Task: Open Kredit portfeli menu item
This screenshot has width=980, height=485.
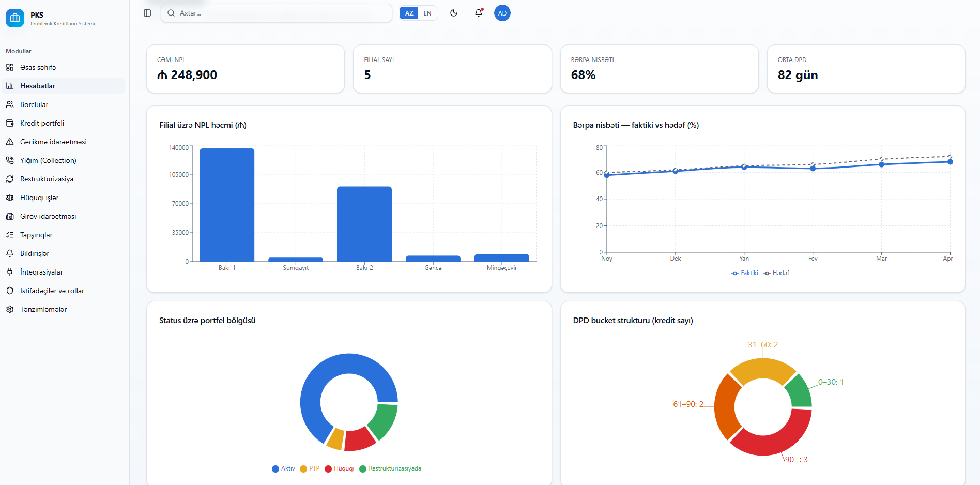Action: point(63,123)
